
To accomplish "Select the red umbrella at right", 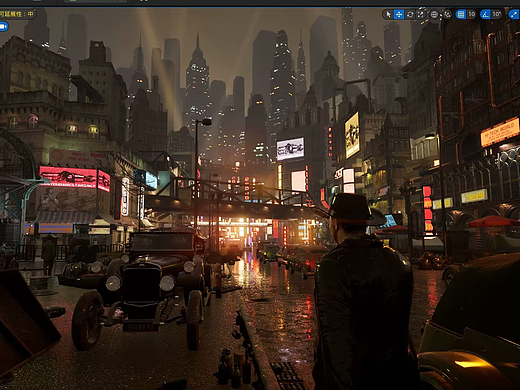I will pyautogui.click(x=493, y=221).
